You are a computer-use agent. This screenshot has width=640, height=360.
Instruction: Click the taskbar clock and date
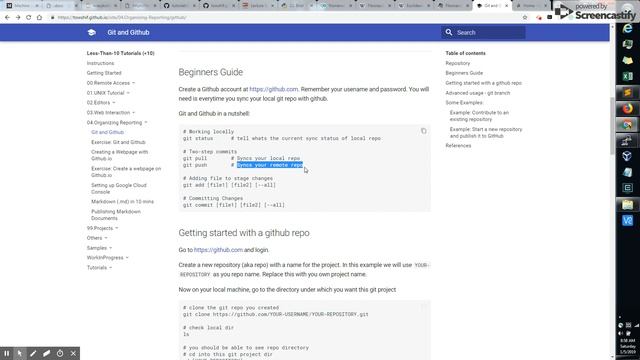click(x=628, y=346)
